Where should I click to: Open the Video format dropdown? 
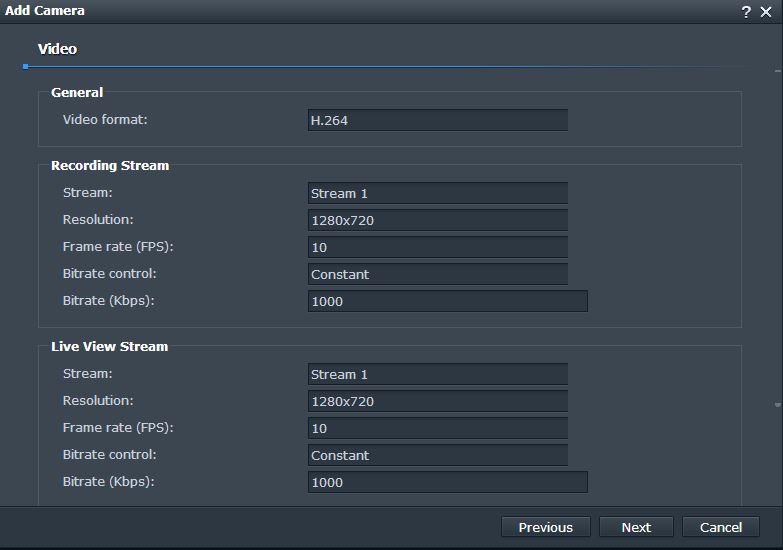pos(437,120)
